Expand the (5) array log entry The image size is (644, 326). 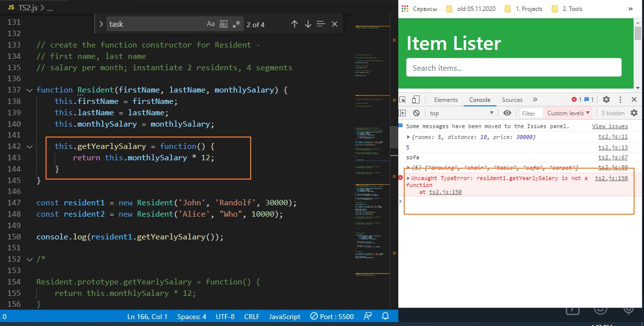coord(408,168)
